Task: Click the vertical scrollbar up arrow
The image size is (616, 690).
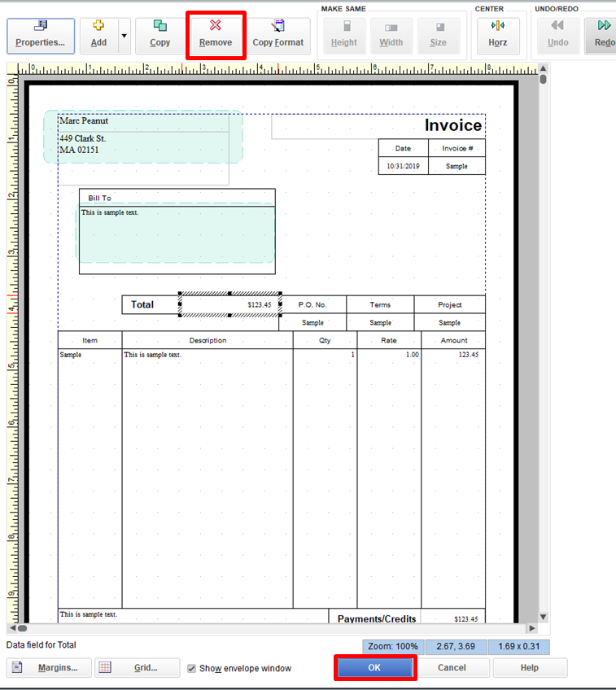Action: pyautogui.click(x=544, y=68)
